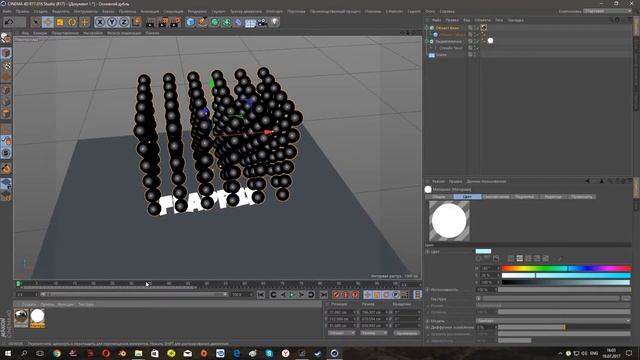Viewport: 640px width, 360px height.
Task: Activate the Rotate tool
Action: tap(72, 22)
